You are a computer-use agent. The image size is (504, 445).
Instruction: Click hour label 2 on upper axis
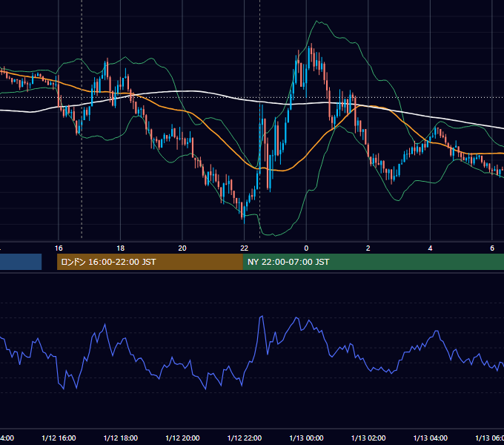point(368,248)
